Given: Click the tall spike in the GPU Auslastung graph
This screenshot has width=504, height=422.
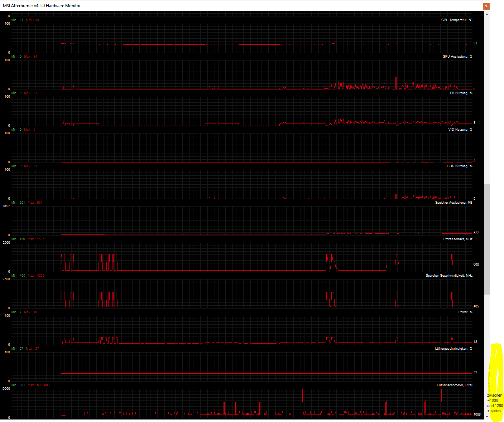Looking at the screenshot, I should point(396,77).
